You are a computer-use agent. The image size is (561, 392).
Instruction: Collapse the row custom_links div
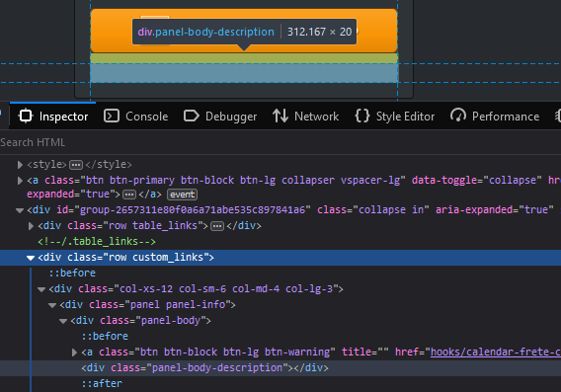click(31, 258)
